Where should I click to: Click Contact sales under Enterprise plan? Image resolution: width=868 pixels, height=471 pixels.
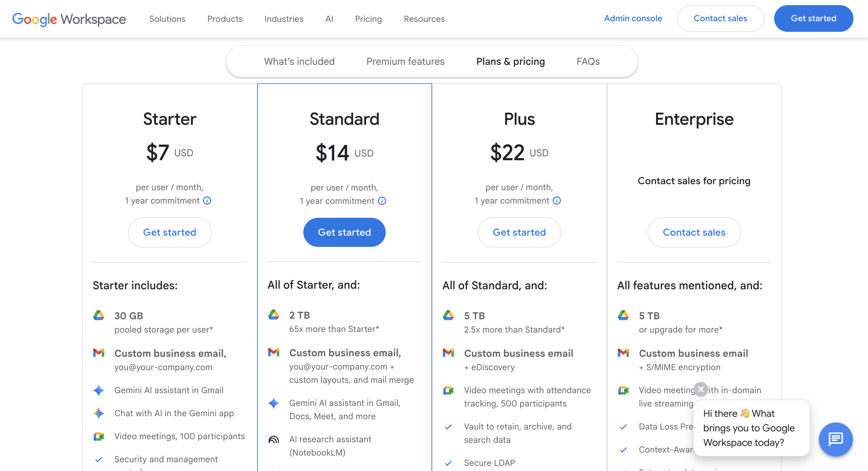click(694, 232)
